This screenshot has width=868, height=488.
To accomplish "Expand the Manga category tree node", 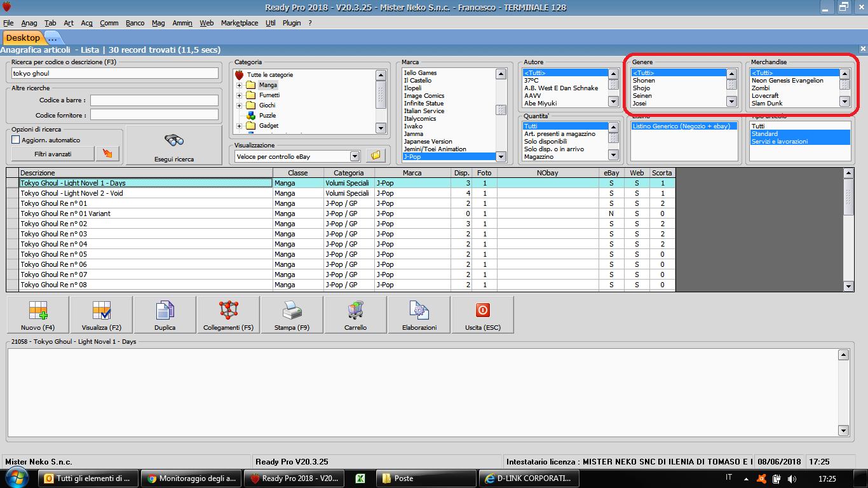I will (x=239, y=85).
